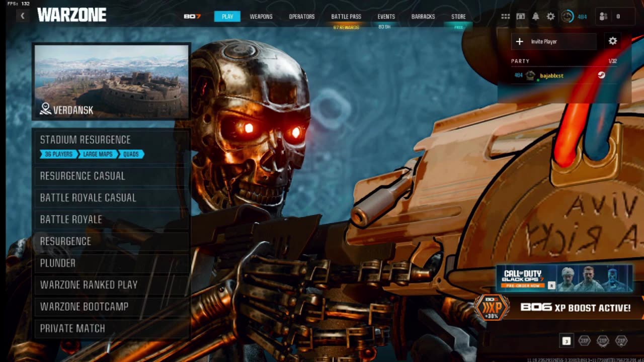Viewport: 644px width, 362px height.
Task: Click the numbered 3 token box
Action: click(567, 341)
